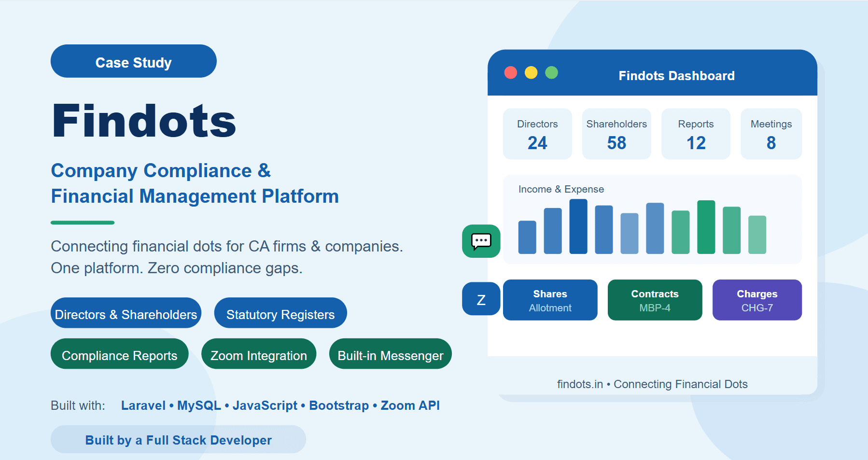The width and height of the screenshot is (868, 460).
Task: Select the Built-in Messenger pill
Action: 391,354
